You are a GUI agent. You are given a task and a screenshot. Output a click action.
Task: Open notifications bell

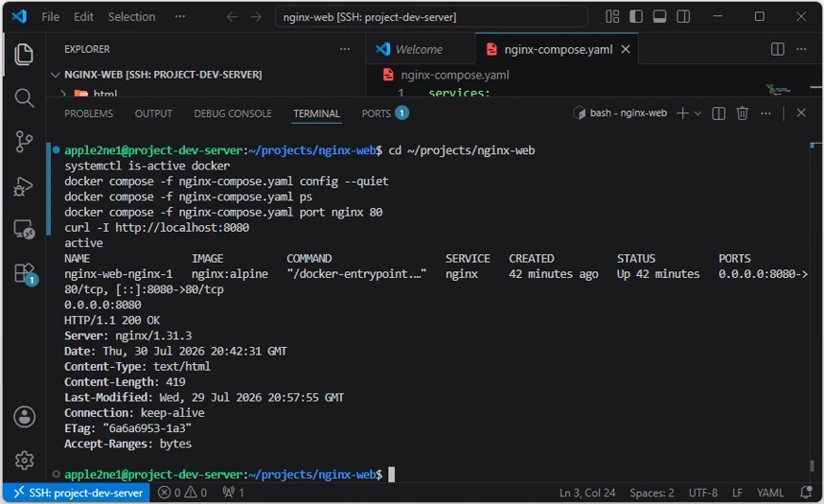pyautogui.click(x=806, y=493)
